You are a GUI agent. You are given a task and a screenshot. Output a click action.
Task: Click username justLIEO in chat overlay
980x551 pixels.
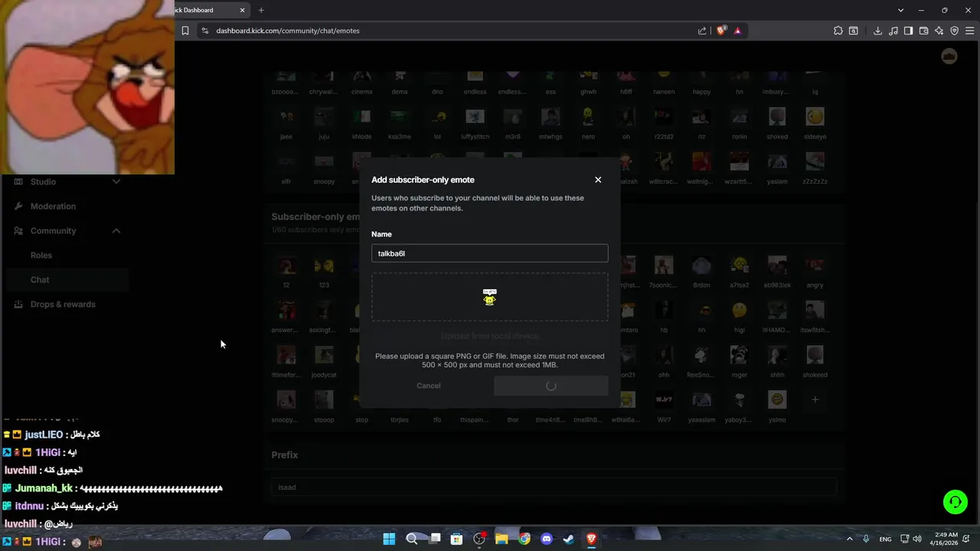pyautogui.click(x=44, y=435)
